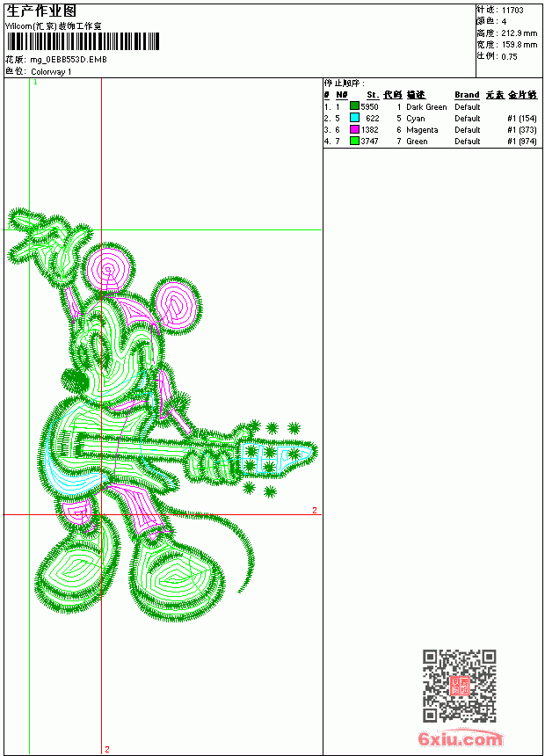The height and width of the screenshot is (756, 545).
Task: Click the QR code image
Action: pos(460,686)
